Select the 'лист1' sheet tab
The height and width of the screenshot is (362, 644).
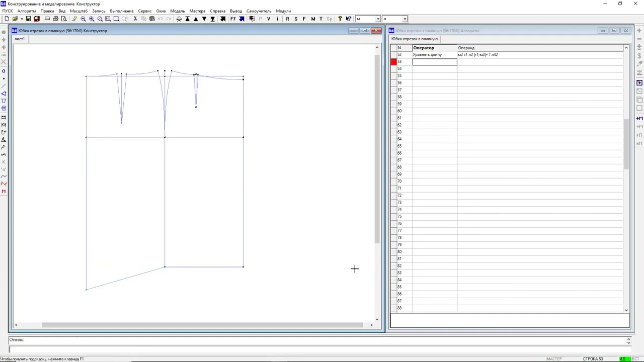[20, 39]
